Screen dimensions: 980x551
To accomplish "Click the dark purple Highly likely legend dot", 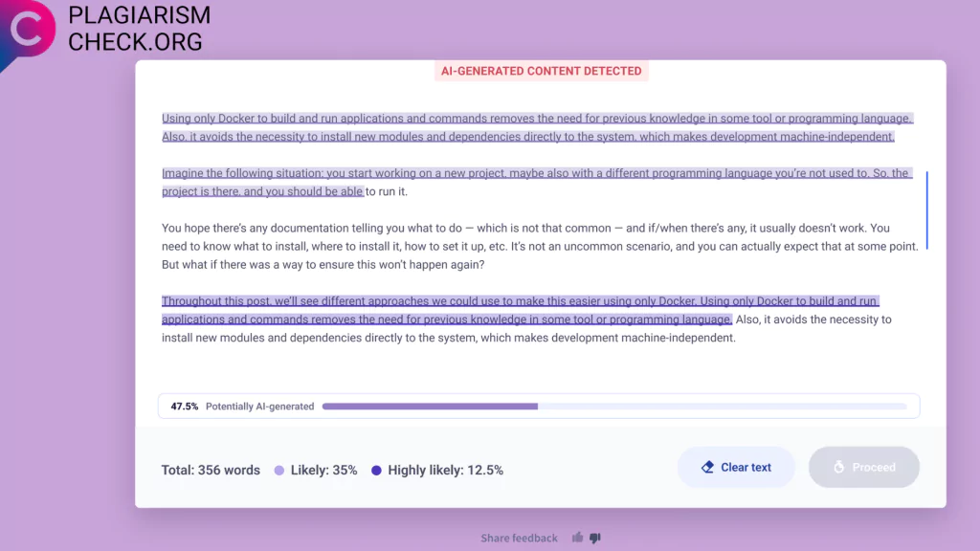I will click(x=376, y=471).
